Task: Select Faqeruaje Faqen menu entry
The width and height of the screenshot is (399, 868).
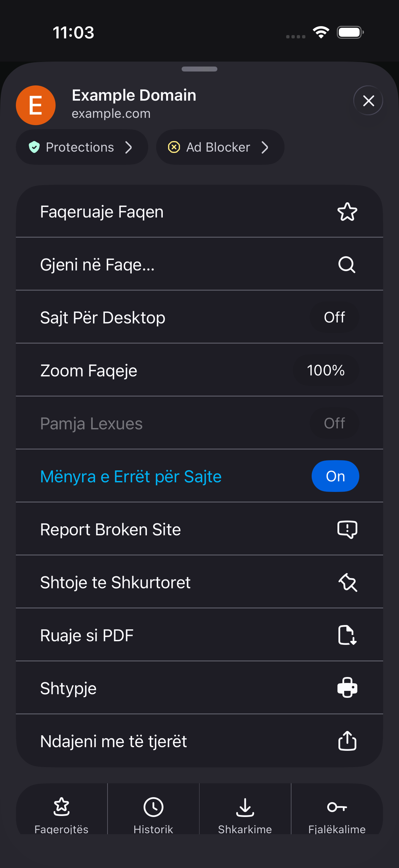Action: coord(199,212)
